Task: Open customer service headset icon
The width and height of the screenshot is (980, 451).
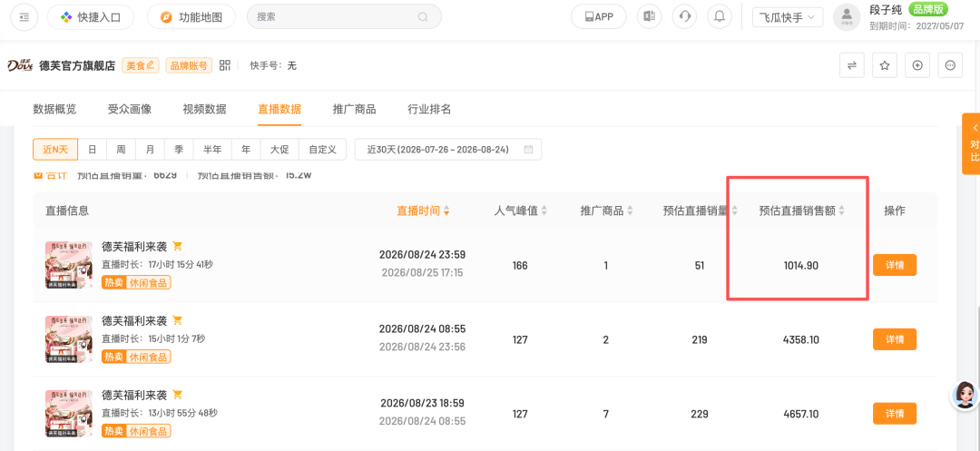Action: pos(684,17)
